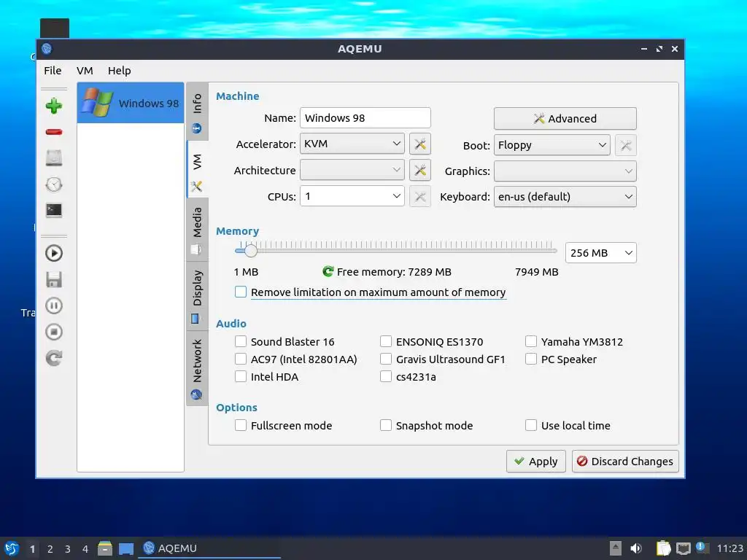Image resolution: width=747 pixels, height=560 pixels.
Task: Open File menu
Action: click(53, 71)
